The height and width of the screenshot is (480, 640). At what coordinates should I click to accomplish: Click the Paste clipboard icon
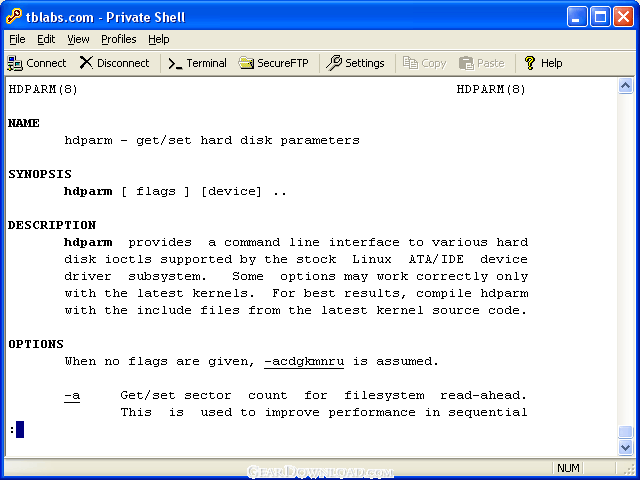[x=466, y=63]
